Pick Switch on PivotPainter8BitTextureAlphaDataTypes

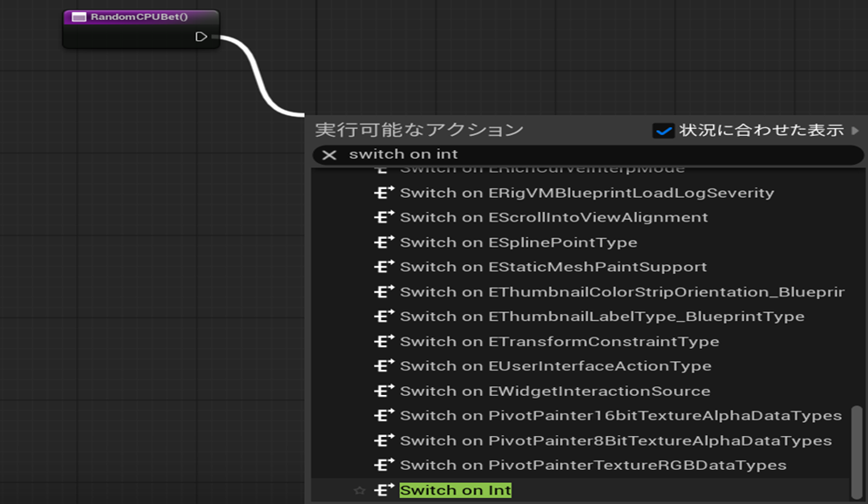coord(615,440)
